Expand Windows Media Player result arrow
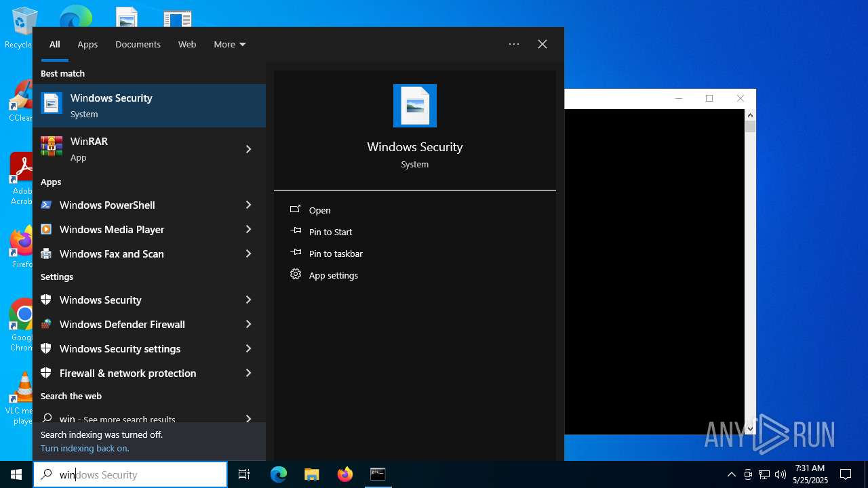The width and height of the screenshot is (868, 488). click(x=248, y=229)
